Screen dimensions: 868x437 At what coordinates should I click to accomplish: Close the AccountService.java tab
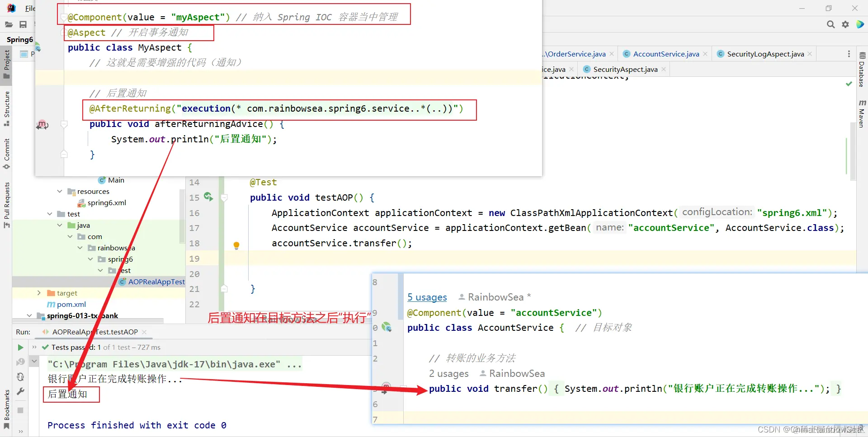(x=705, y=54)
